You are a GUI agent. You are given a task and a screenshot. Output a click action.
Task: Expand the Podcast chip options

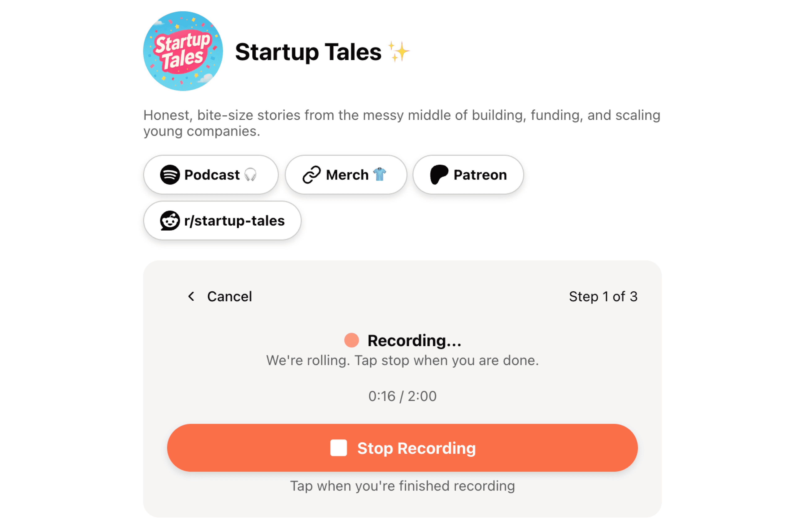(210, 175)
